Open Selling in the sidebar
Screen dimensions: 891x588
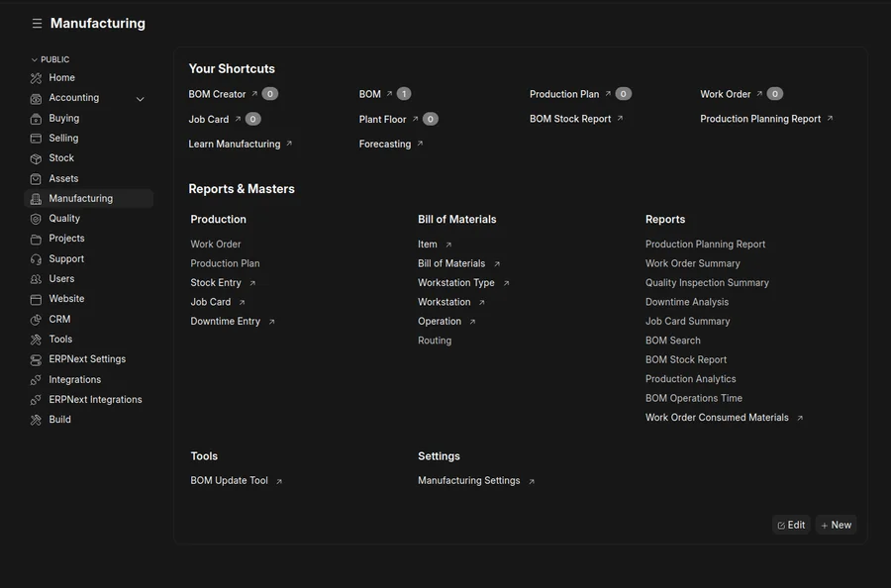[89, 138]
